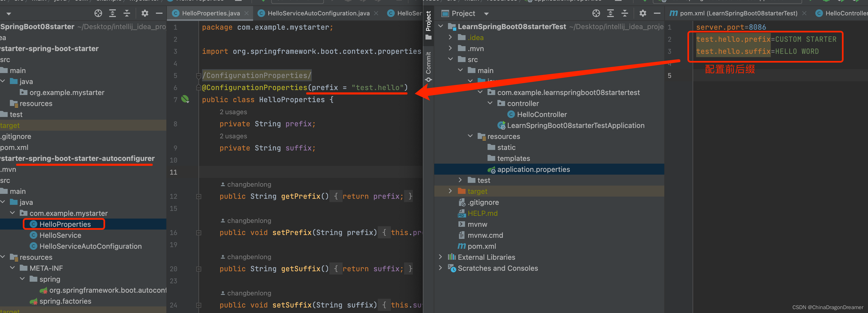Click changbenlong author hint above getPrefix
The image size is (868, 313).
point(246,184)
